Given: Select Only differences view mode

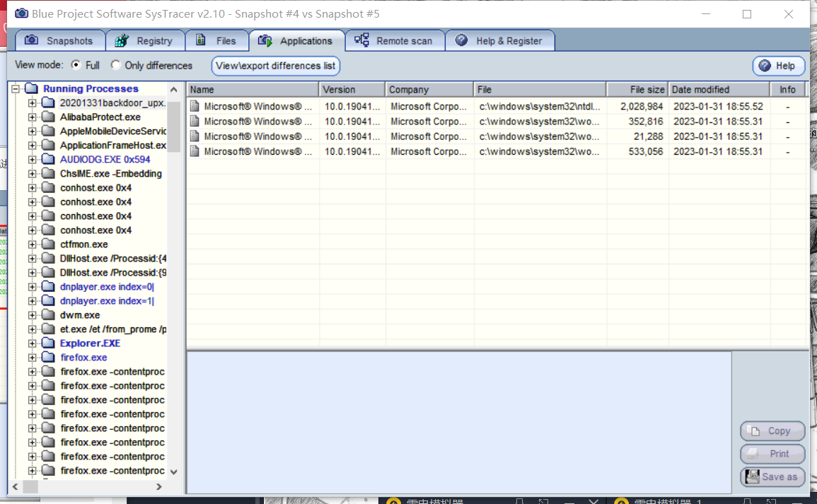Looking at the screenshot, I should [x=116, y=65].
